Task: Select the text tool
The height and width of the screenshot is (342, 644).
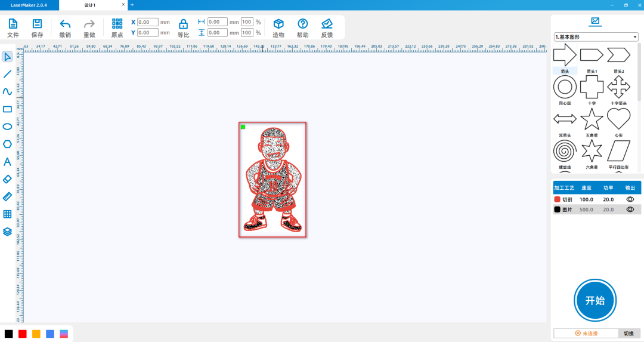Action: point(7,162)
